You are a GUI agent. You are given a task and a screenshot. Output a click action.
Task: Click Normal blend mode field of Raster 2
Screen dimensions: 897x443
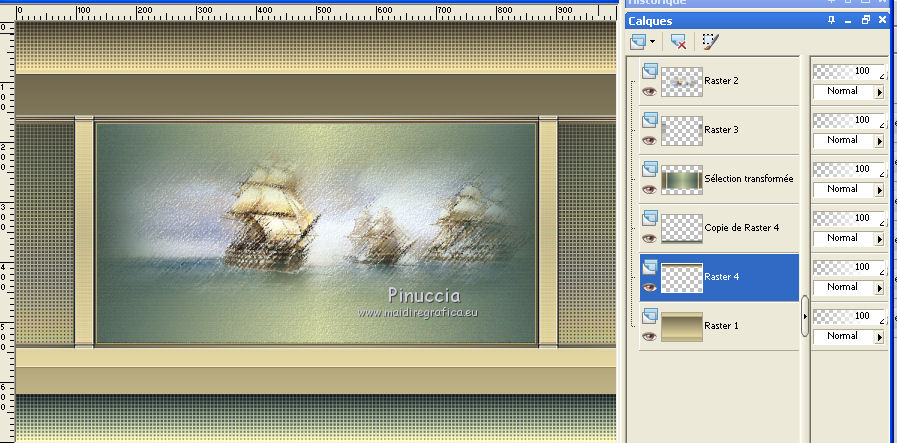[x=843, y=92]
